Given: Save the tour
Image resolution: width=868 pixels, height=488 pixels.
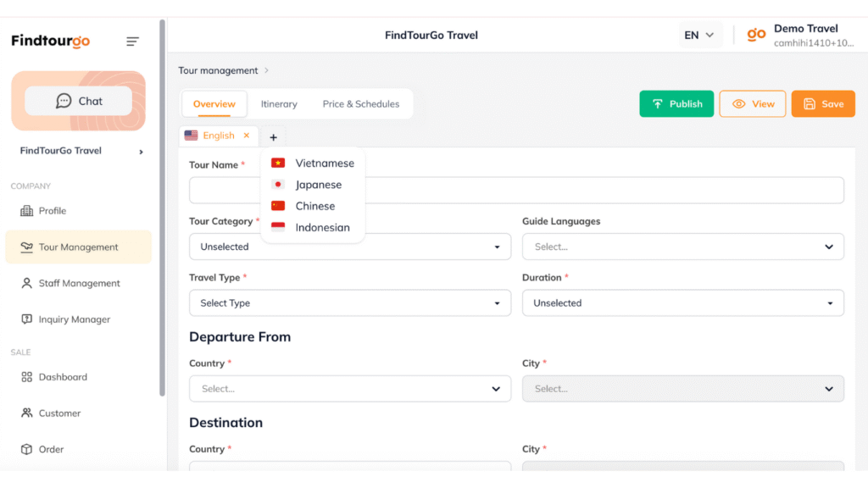Looking at the screenshot, I should click(x=822, y=103).
